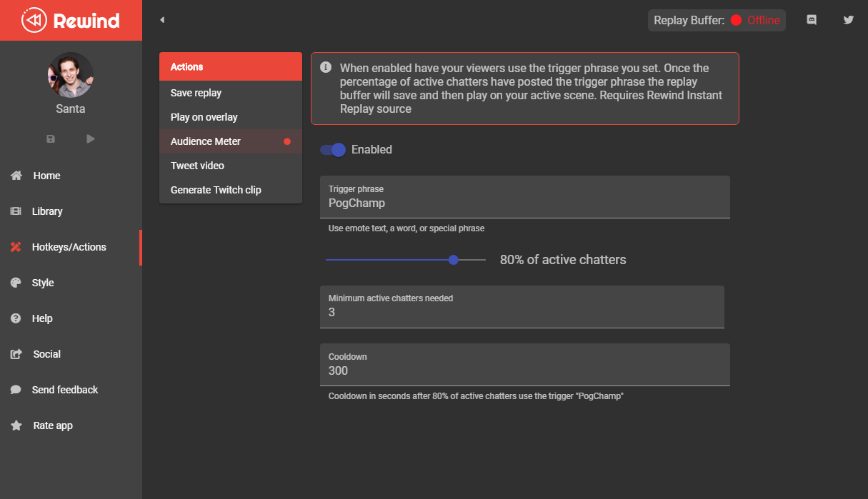Click the Library film icon
The height and width of the screenshot is (499, 868).
[16, 211]
